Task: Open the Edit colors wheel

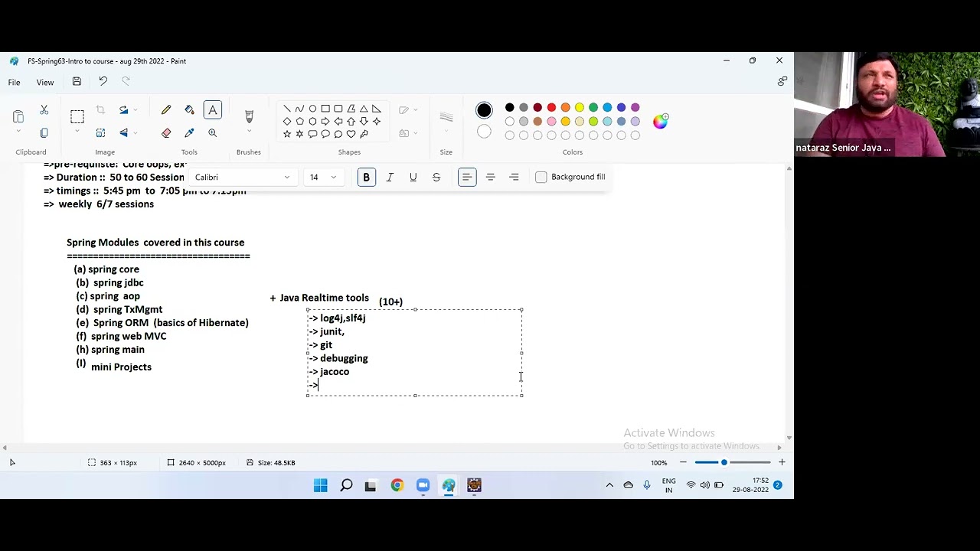Action: (660, 121)
